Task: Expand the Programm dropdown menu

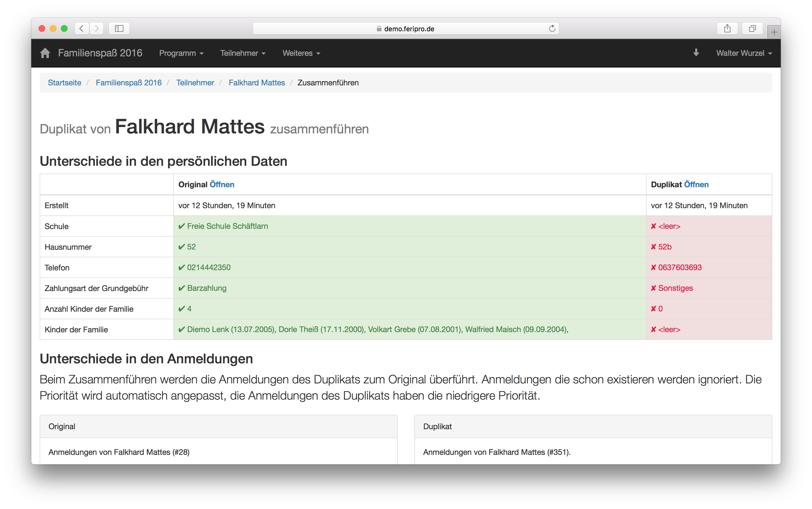Action: (181, 53)
